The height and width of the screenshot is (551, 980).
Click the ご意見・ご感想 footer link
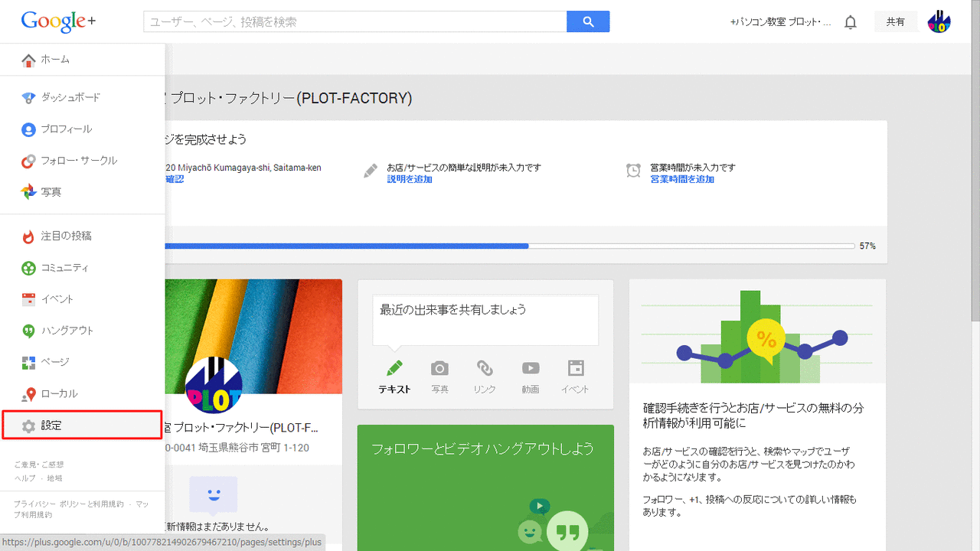pyautogui.click(x=39, y=465)
